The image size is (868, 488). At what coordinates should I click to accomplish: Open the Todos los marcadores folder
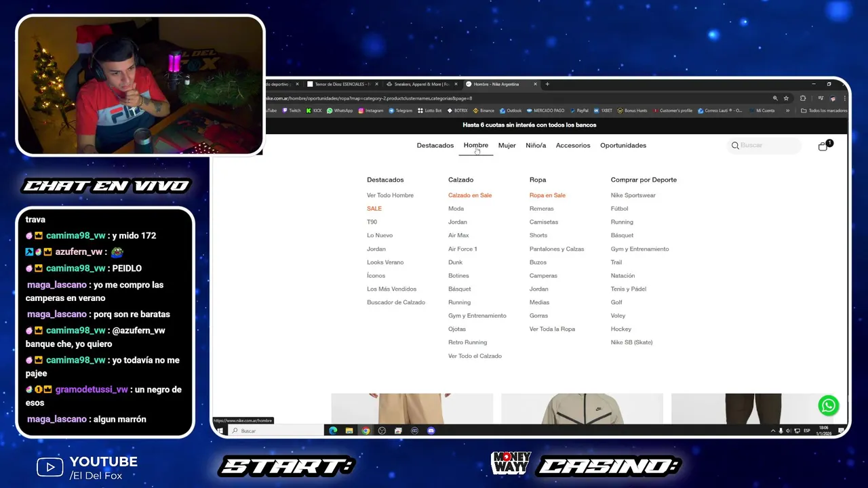824,110
